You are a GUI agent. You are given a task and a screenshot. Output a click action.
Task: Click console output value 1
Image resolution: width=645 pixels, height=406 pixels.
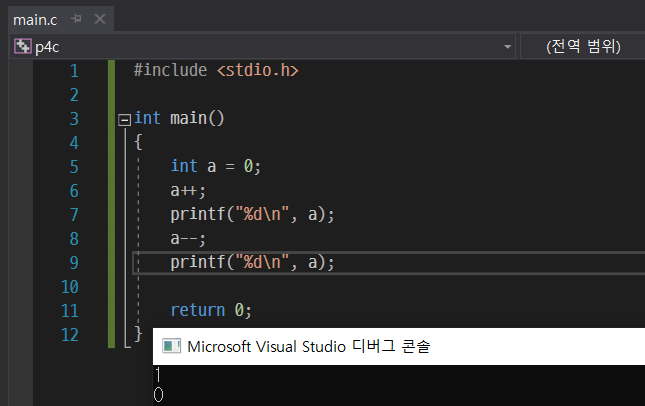point(158,375)
